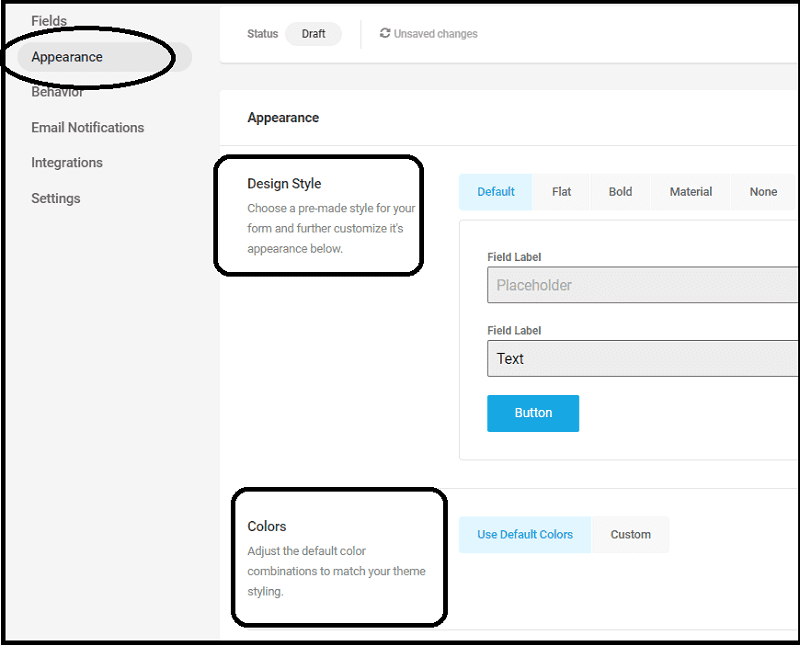Click the blue Button preview element
The width and height of the screenshot is (800, 646).
[x=533, y=413]
